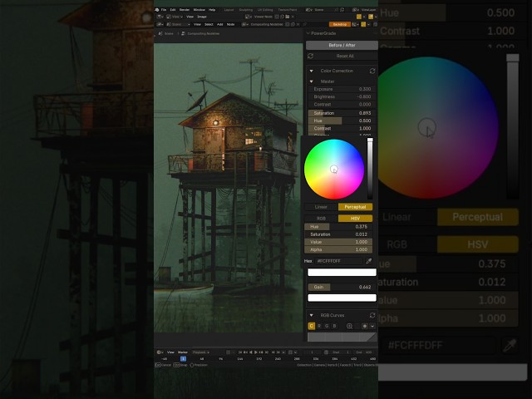
Task: Click the Reset All button
Action: pos(345,56)
